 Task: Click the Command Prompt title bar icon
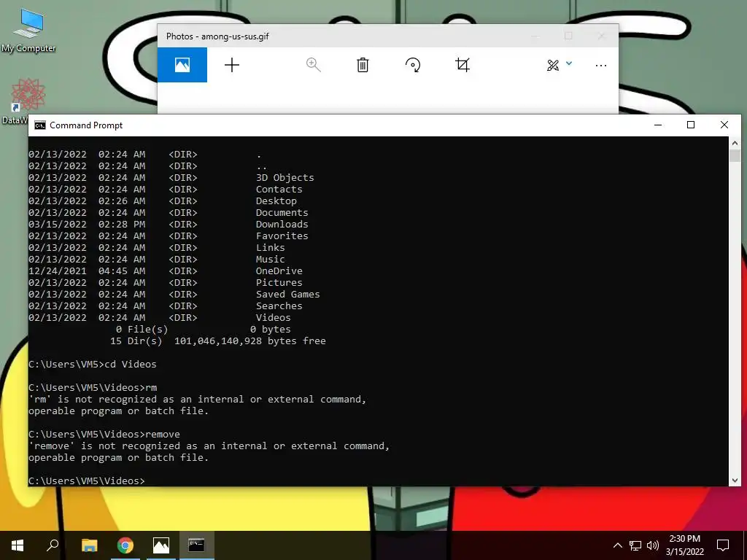tap(40, 125)
